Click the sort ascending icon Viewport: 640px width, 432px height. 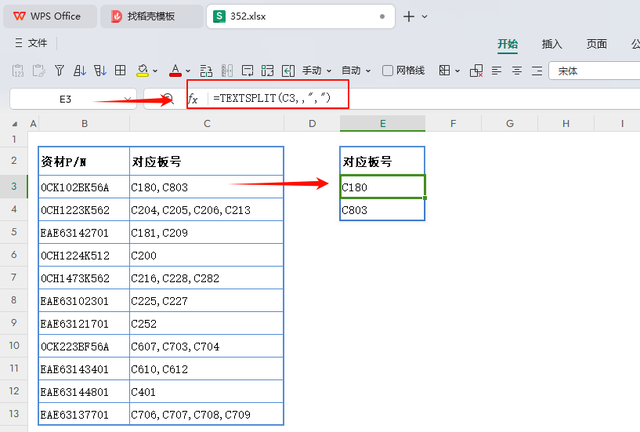[x=80, y=71]
